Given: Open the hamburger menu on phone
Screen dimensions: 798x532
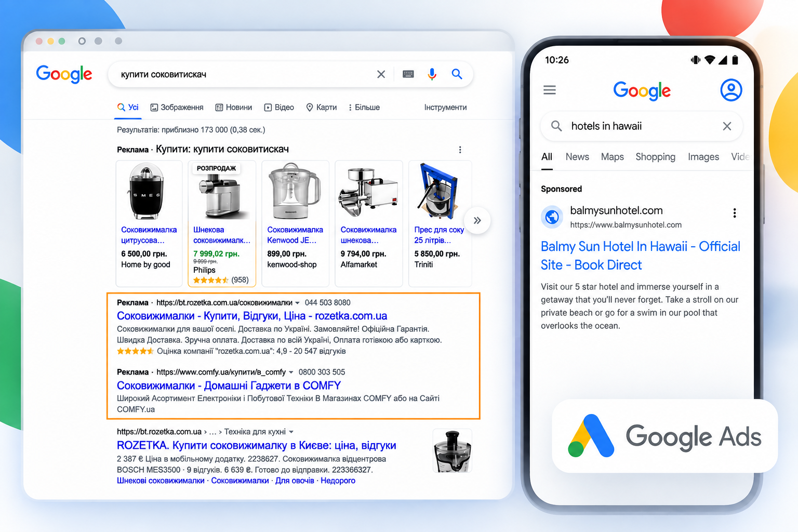Looking at the screenshot, I should point(550,90).
